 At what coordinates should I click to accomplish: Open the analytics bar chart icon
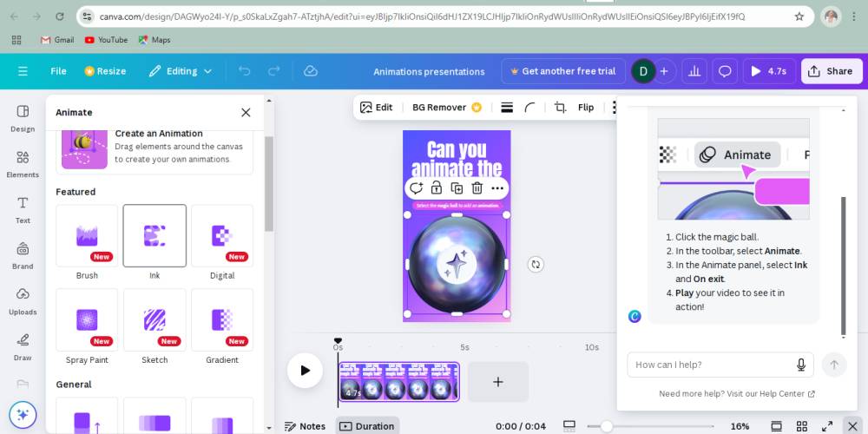(x=694, y=71)
